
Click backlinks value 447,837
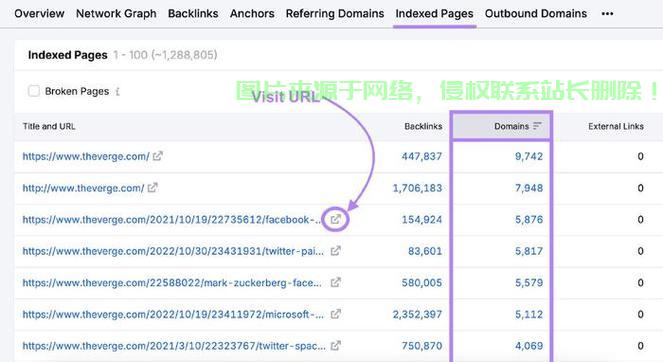422,156
